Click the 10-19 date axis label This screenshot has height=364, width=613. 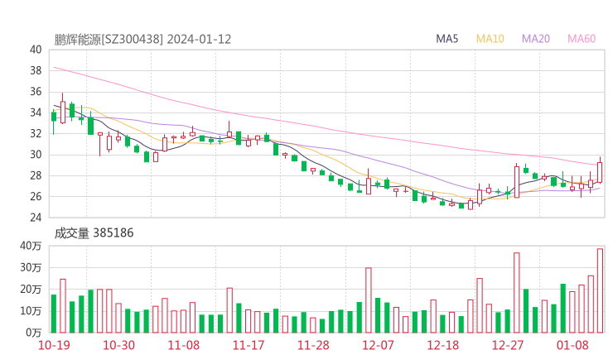54,345
